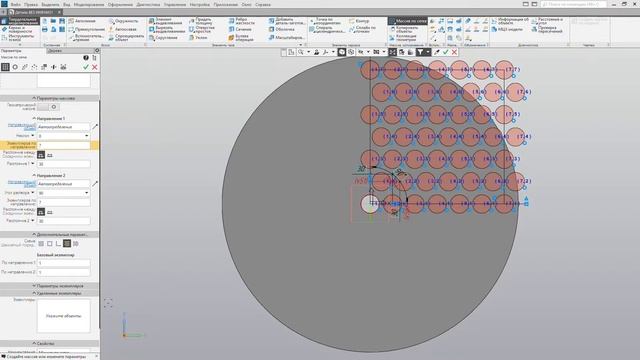Open the Справка menu
This screenshot has height=360, width=640.
pyautogui.click(x=262, y=4)
